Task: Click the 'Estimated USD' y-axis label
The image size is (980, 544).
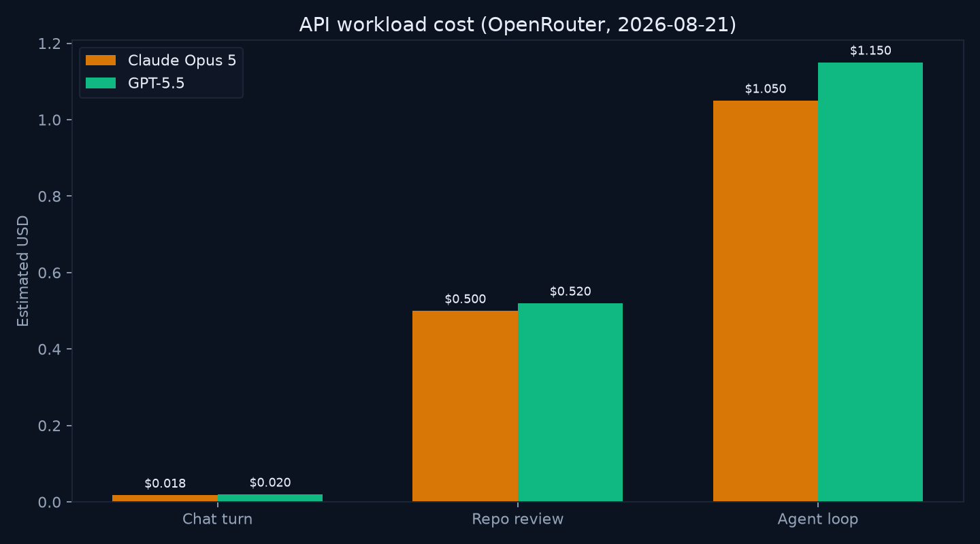Action: [23, 271]
